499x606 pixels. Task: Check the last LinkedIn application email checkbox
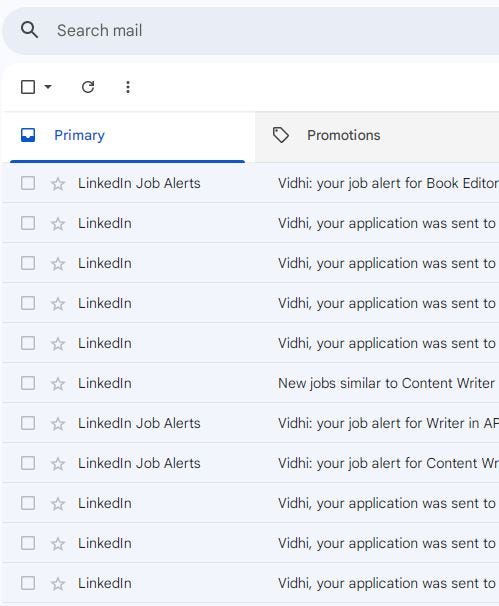(28, 583)
